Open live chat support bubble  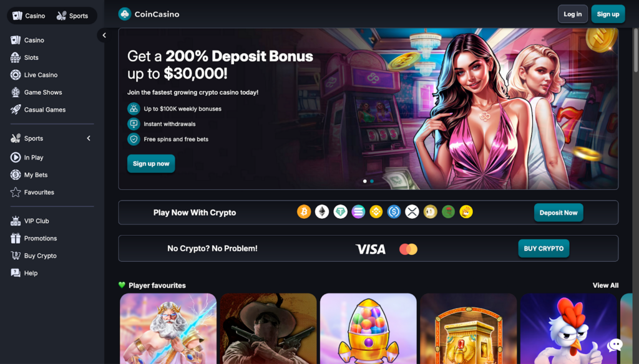pyautogui.click(x=615, y=345)
